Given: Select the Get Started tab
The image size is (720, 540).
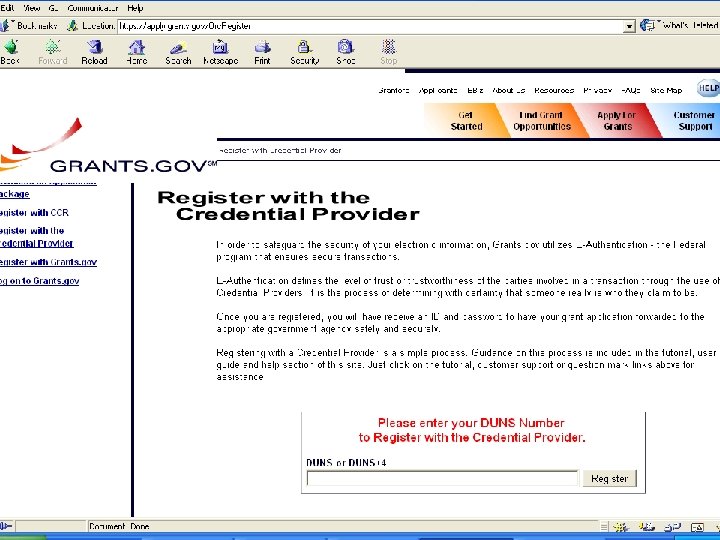Looking at the screenshot, I should [x=466, y=121].
